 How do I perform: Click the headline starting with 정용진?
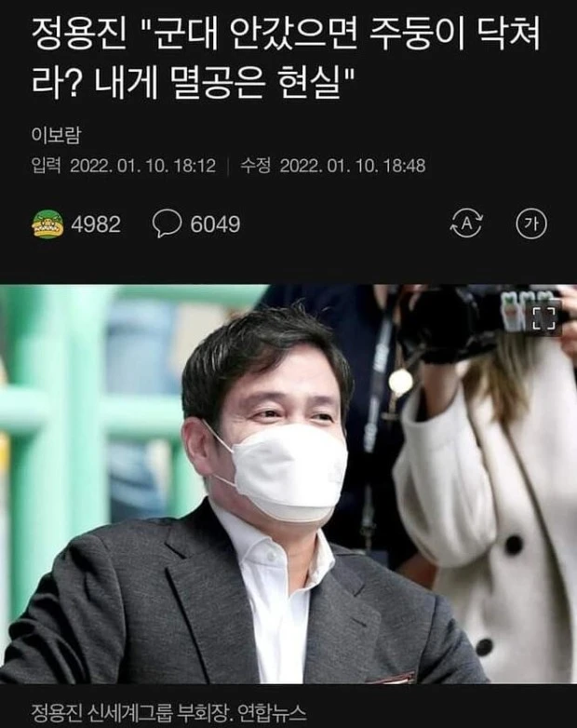287,60
